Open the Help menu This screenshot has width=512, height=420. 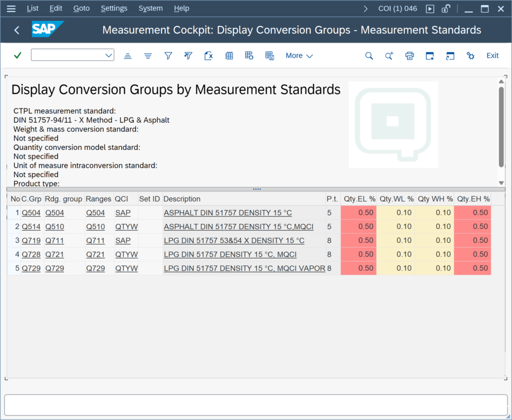click(181, 8)
